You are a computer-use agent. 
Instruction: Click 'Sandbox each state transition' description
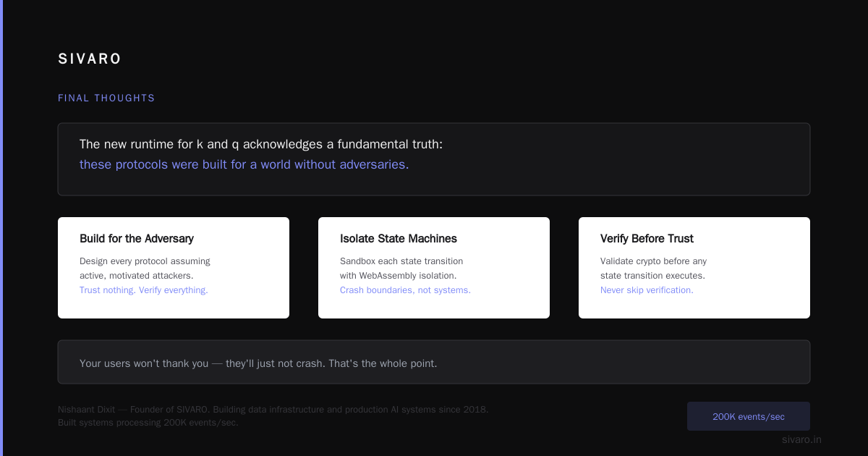tap(401, 261)
